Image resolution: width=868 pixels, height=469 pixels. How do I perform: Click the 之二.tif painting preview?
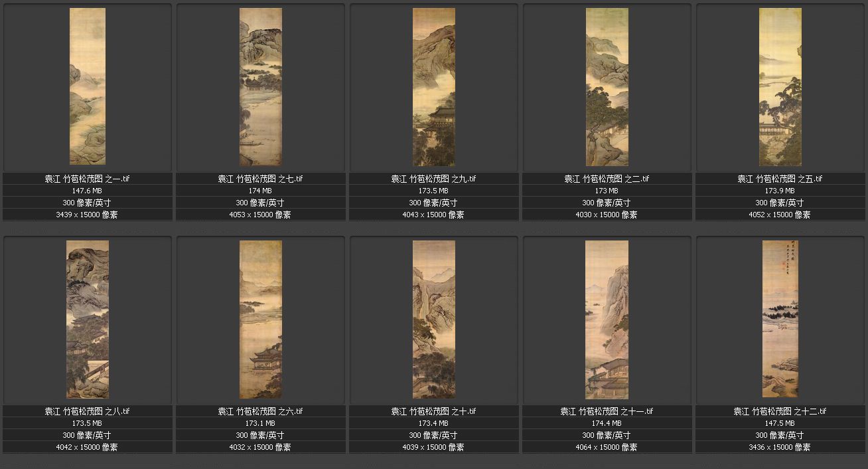tap(607, 86)
